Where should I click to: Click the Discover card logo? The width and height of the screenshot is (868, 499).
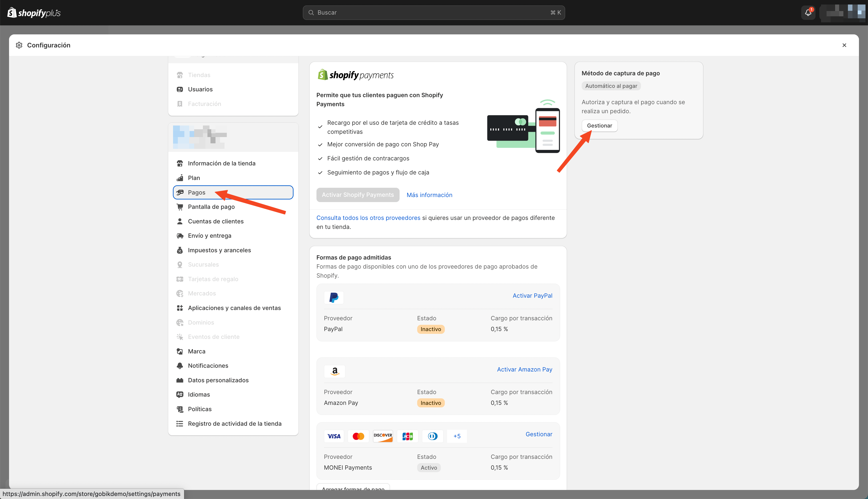pos(383,436)
